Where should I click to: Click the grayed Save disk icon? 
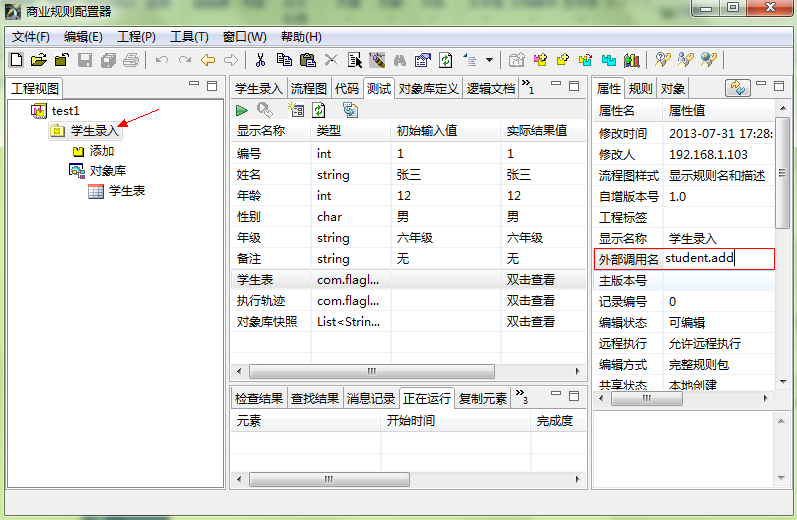[84, 60]
